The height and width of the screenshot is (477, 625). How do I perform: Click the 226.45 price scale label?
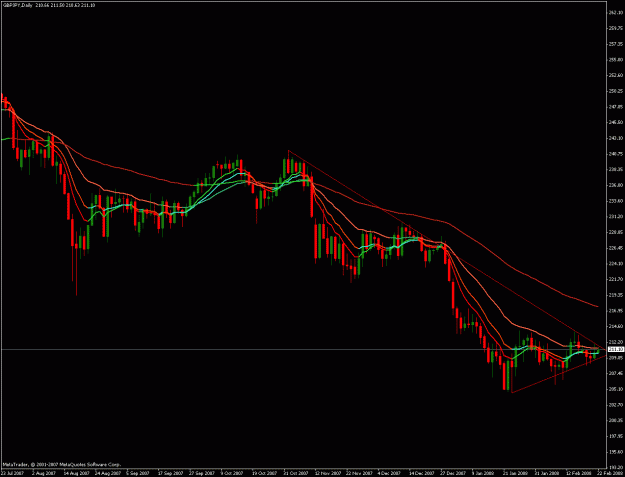point(616,248)
